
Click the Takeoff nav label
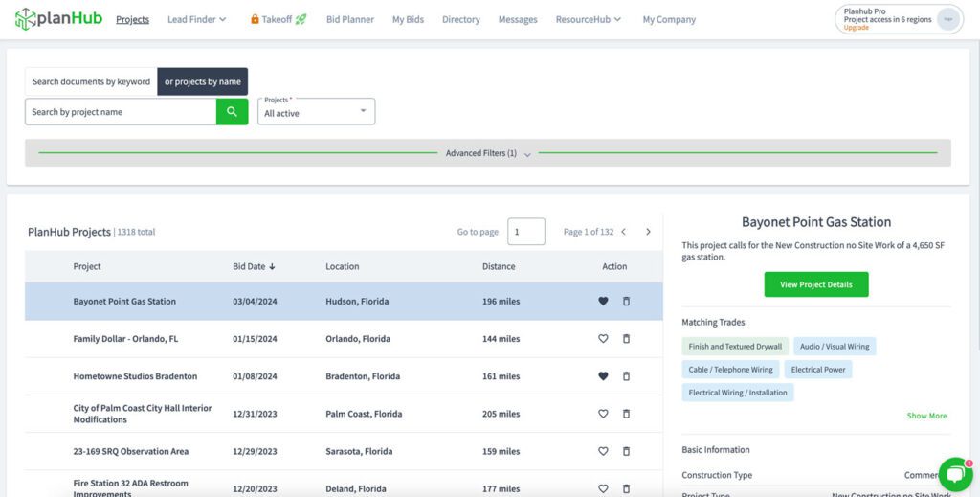tap(277, 19)
